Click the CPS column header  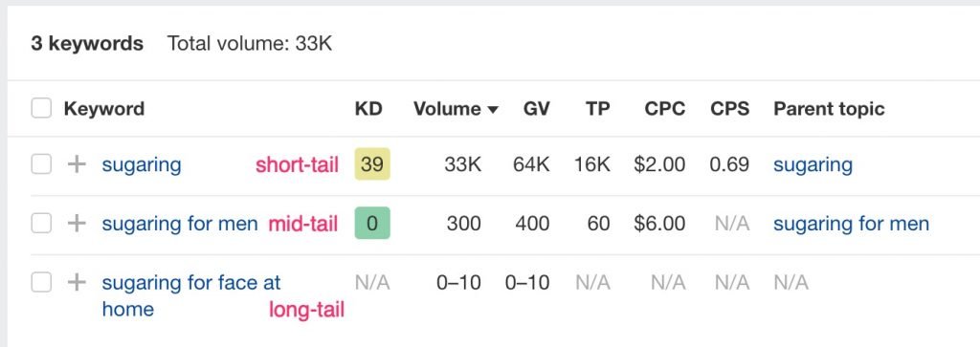click(x=729, y=109)
